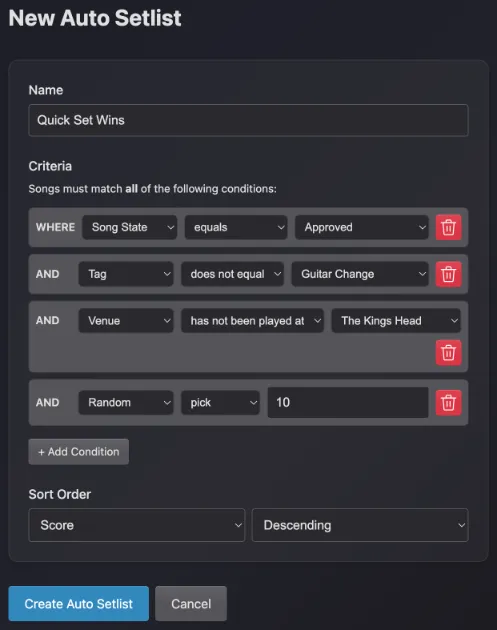Delete the Tag condition with trash icon
This screenshot has width=497, height=630.
448,274
